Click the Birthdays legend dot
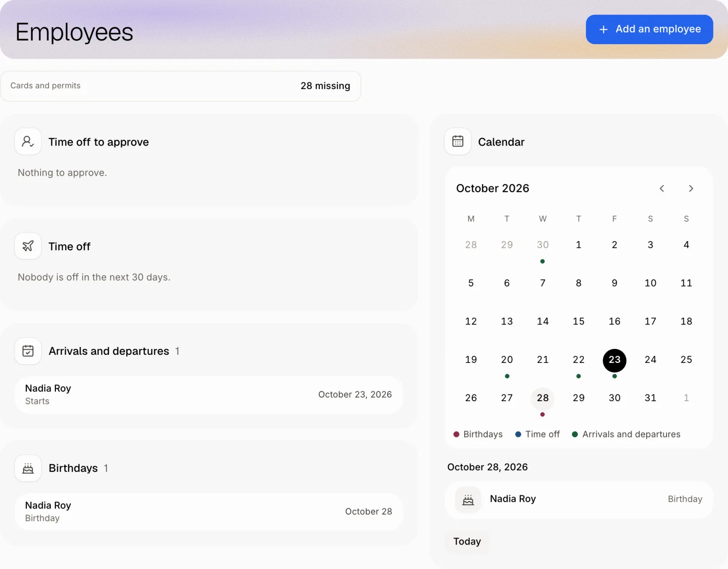This screenshot has width=728, height=569. 456,434
